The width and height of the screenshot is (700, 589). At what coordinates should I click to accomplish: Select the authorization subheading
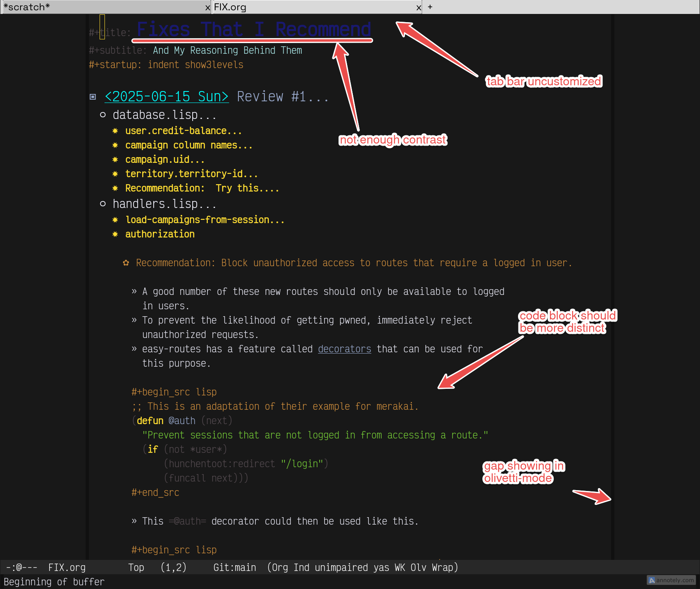[x=160, y=234]
